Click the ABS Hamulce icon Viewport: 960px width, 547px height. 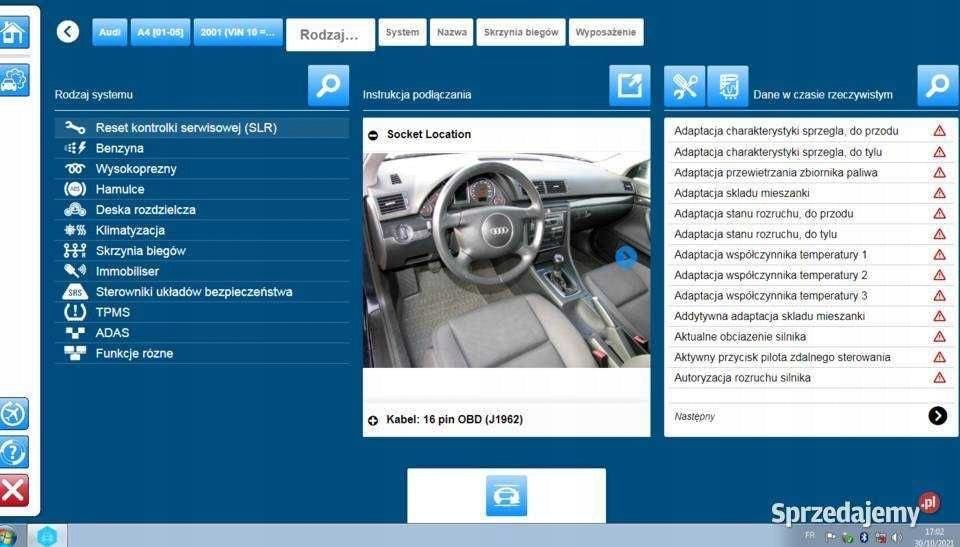click(x=75, y=189)
